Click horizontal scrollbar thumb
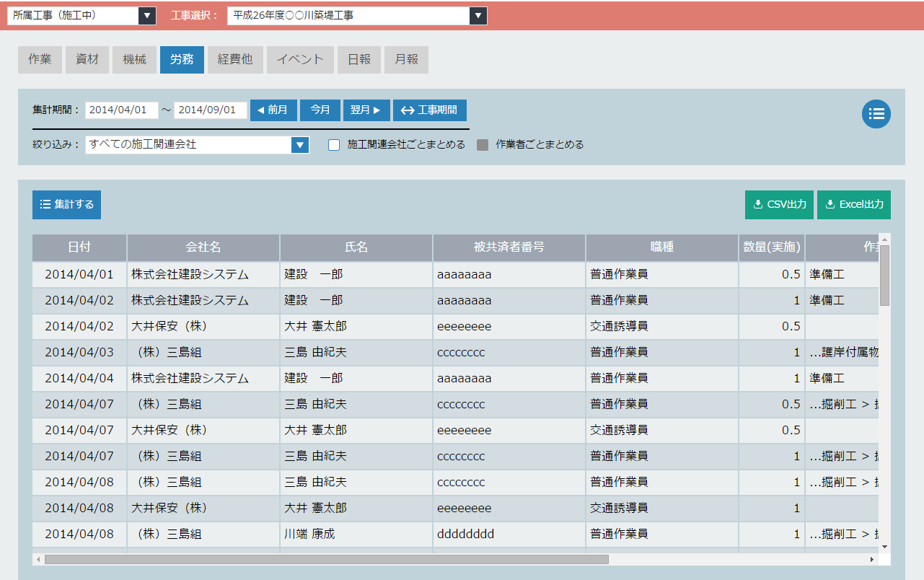924x580 pixels. click(327, 559)
